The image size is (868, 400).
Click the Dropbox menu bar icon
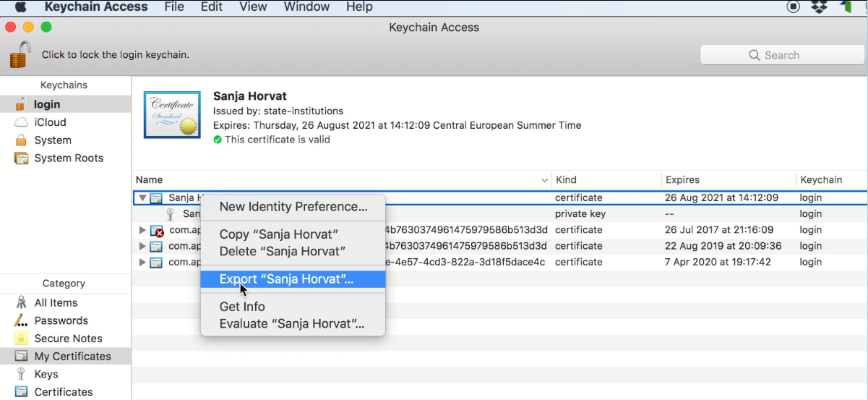pos(819,7)
